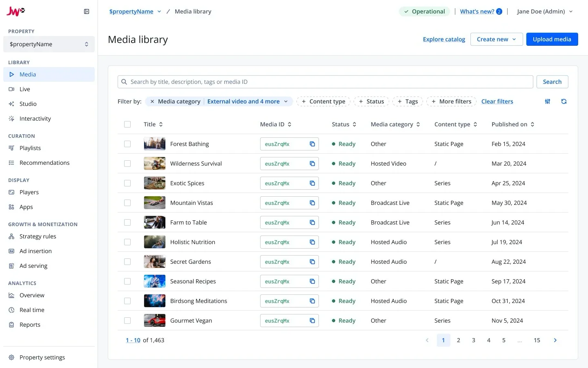Remove the Media category filter
Screen dimensions: 588x368
(152, 101)
